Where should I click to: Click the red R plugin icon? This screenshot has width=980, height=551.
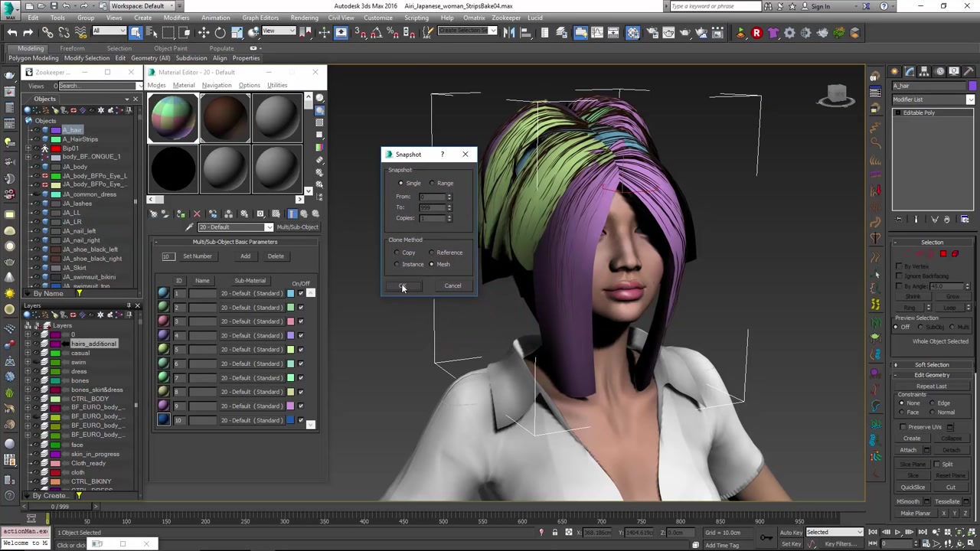[756, 32]
